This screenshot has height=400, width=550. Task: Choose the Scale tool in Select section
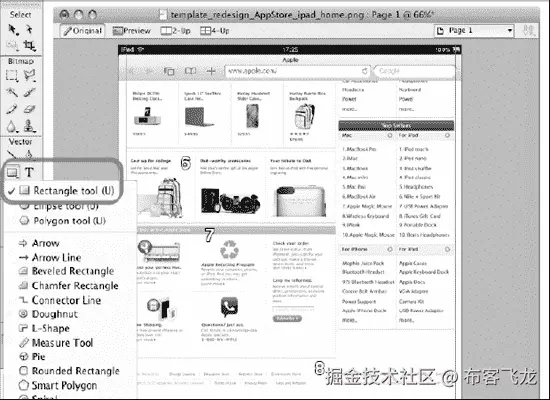point(13,45)
